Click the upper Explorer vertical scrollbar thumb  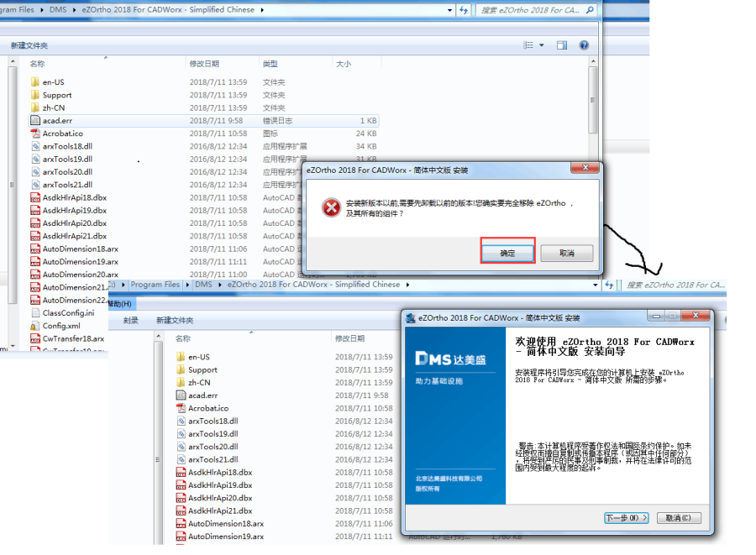coord(593,100)
